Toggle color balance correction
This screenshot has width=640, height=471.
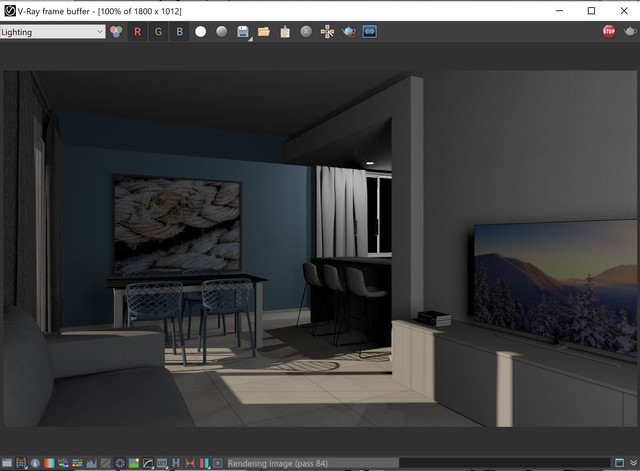77,463
